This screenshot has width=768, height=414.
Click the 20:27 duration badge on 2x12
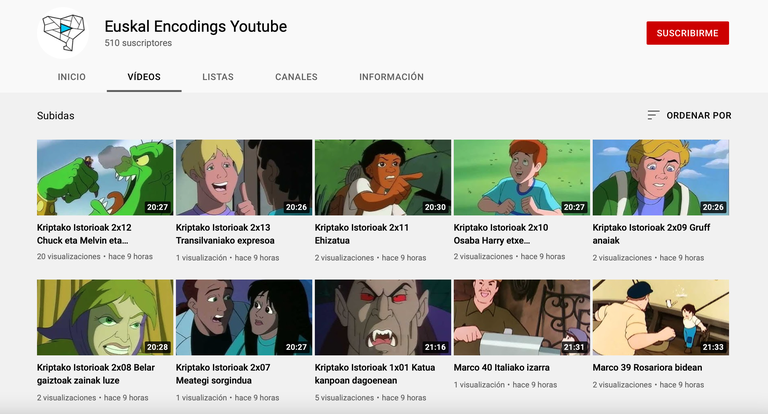pyautogui.click(x=157, y=207)
